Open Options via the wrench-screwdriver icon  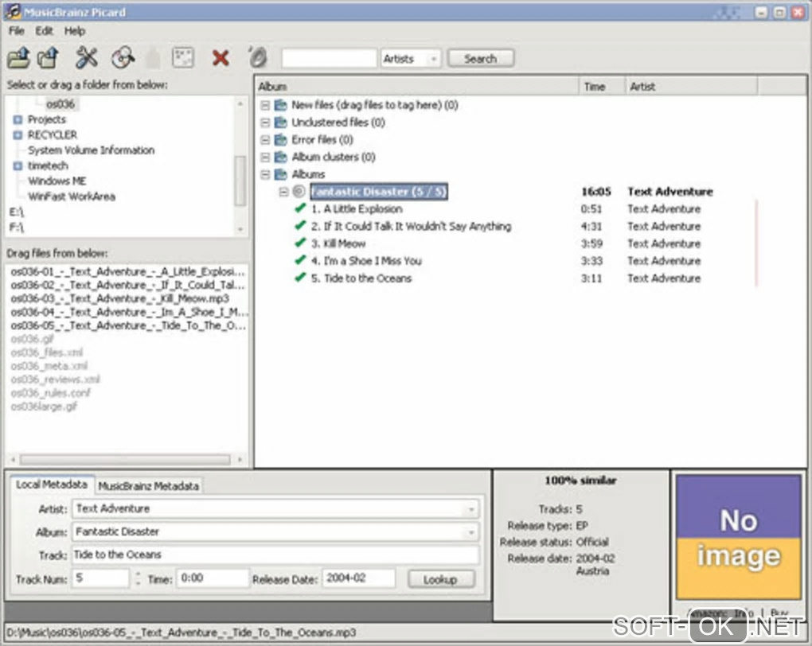[x=86, y=57]
